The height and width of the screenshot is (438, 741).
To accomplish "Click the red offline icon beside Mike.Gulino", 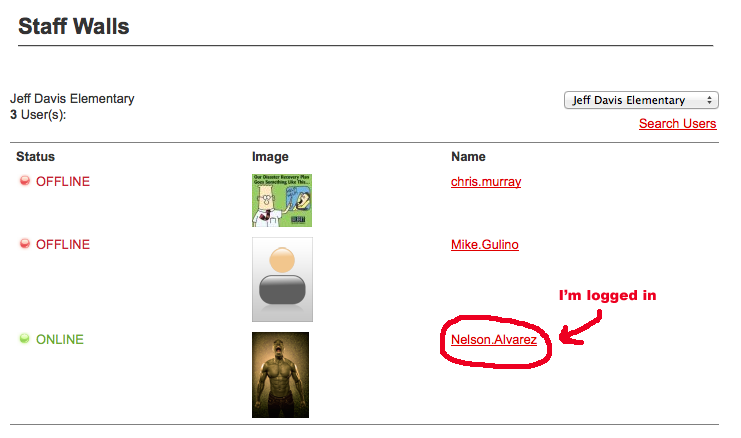I will (x=25, y=243).
